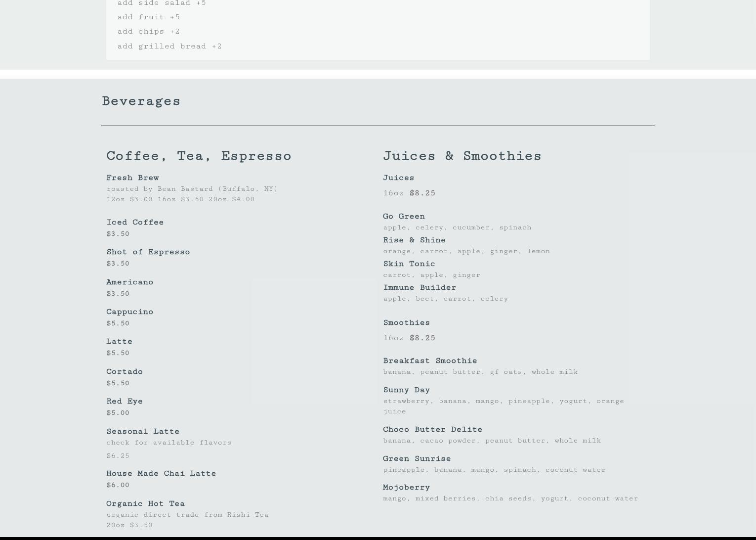Click the Juices & Smoothies heading
Screen dimensions: 756x540
(462, 156)
